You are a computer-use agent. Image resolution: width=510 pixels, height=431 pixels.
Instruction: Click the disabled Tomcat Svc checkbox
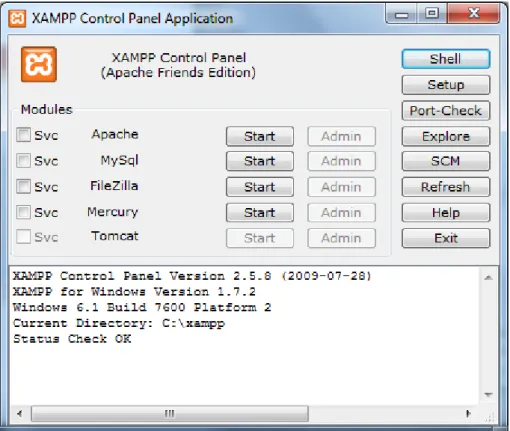click(x=23, y=237)
